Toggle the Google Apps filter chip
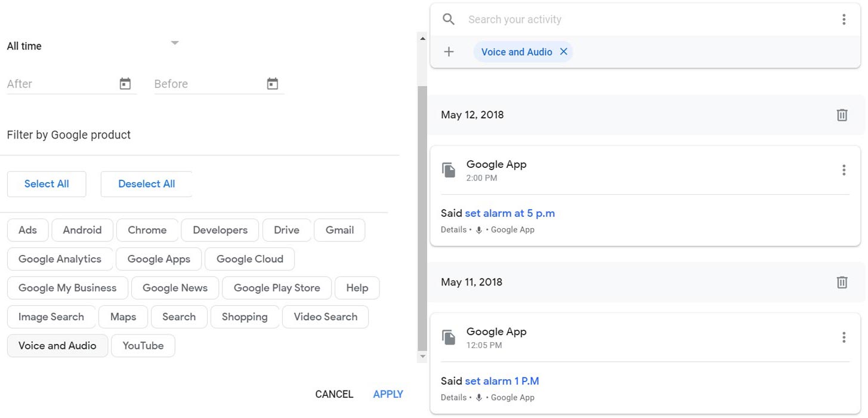 [x=159, y=259]
